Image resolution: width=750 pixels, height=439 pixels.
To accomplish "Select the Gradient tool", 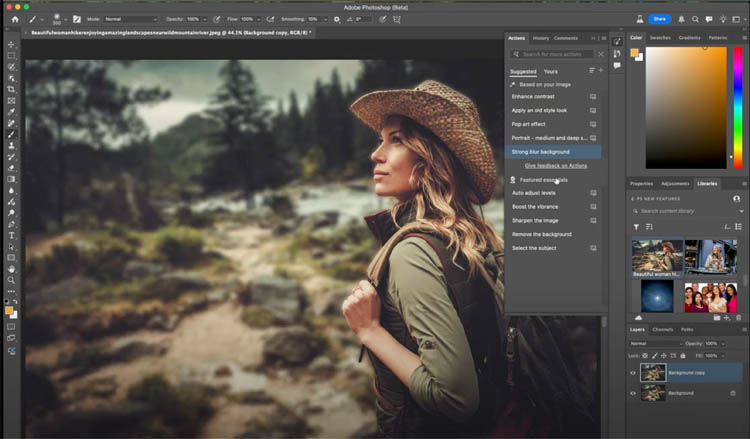I will click(11, 179).
